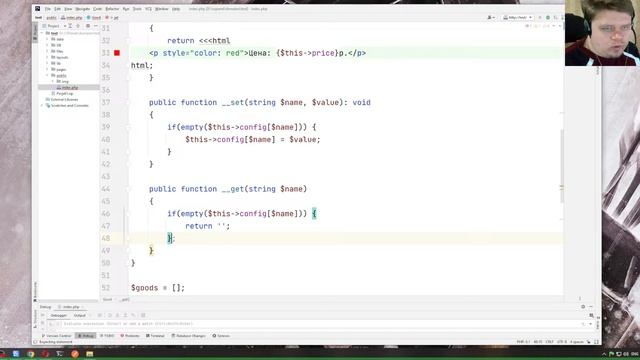
Task: Open Services tool window
Action: tap(221, 336)
